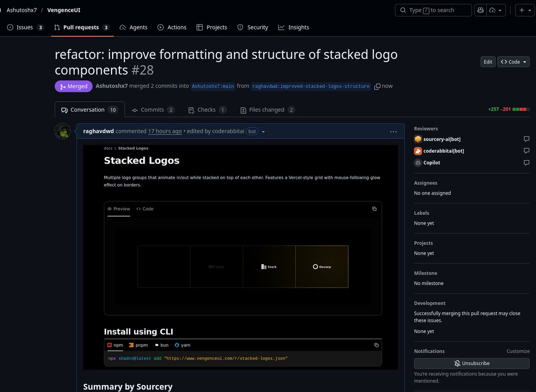Click the Commits tab commit icon

135,110
